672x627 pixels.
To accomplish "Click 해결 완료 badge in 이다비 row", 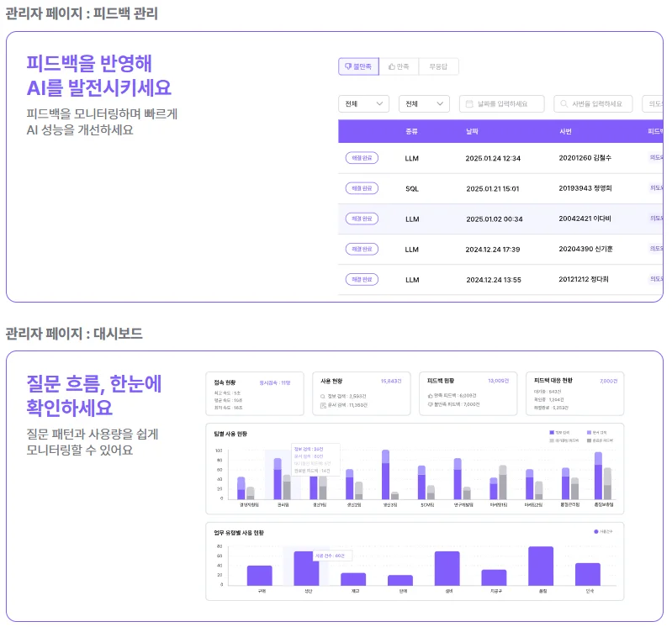I will click(362, 219).
